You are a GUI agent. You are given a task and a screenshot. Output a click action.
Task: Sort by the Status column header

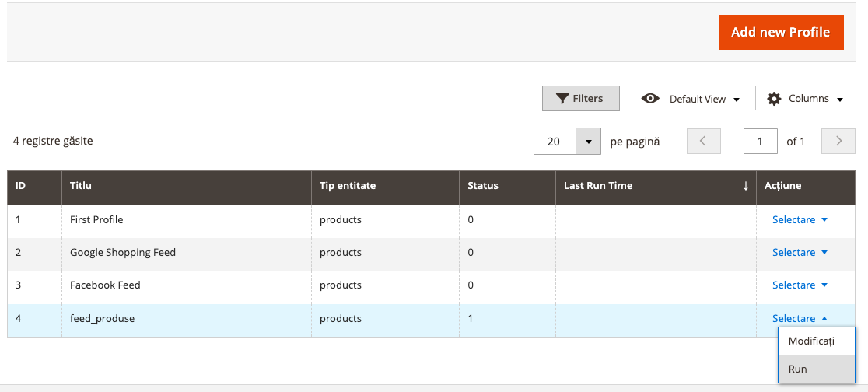point(508,186)
